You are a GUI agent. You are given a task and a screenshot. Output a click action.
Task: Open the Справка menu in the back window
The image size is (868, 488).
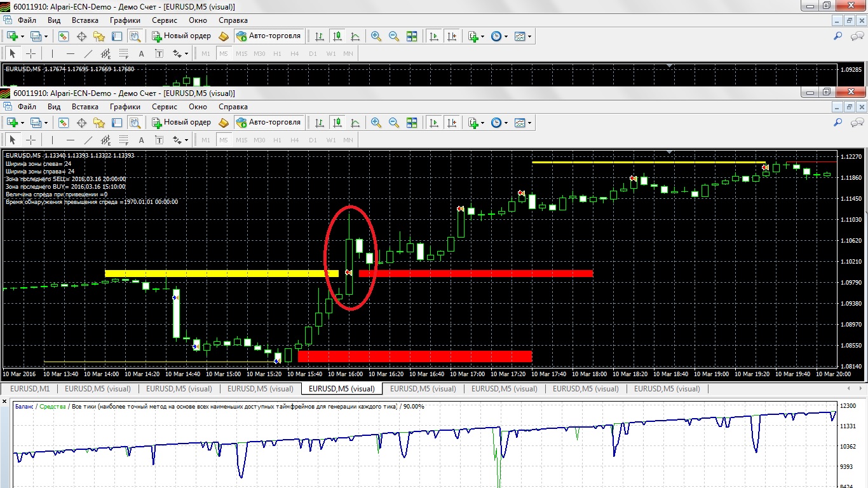pos(233,20)
